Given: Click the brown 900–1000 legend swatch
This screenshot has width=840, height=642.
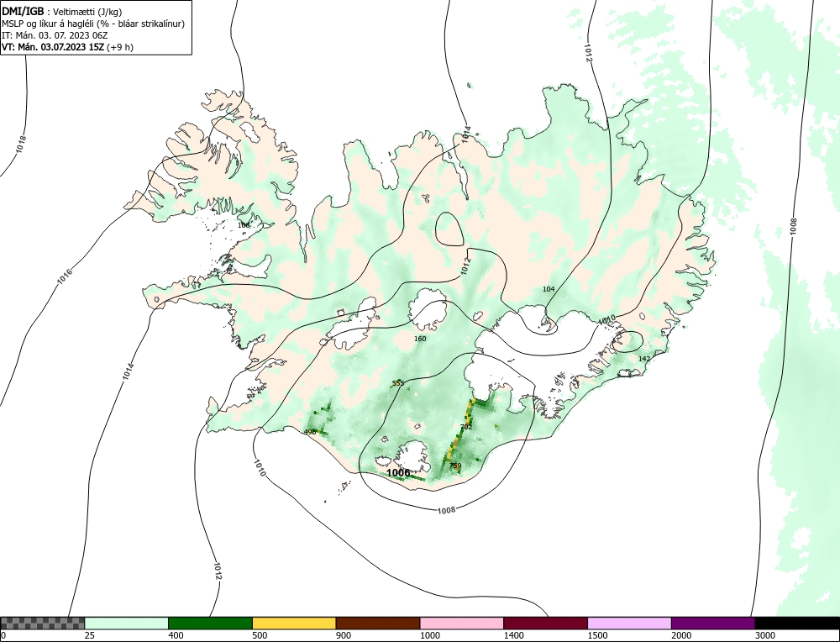Looking at the screenshot, I should (378, 623).
